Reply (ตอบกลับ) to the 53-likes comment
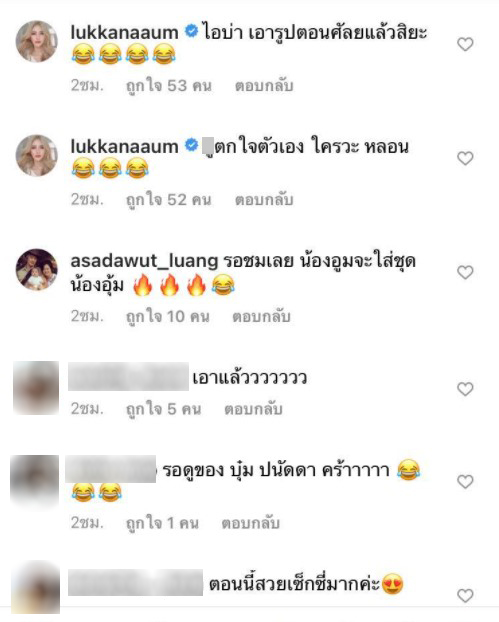 pos(264,86)
